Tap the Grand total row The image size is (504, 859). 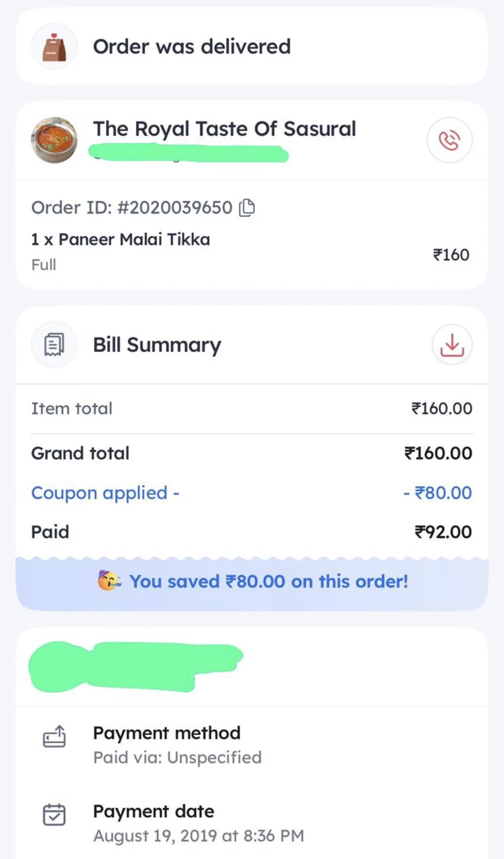point(252,453)
